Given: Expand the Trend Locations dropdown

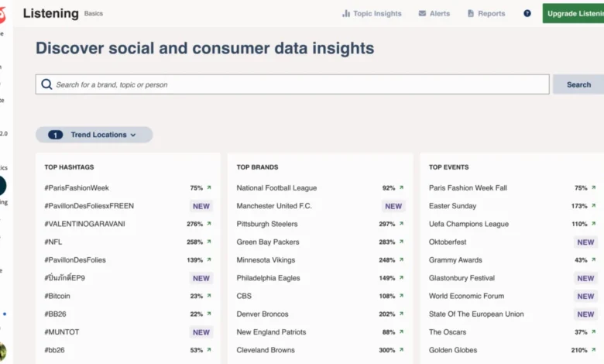Looking at the screenshot, I should pyautogui.click(x=94, y=135).
